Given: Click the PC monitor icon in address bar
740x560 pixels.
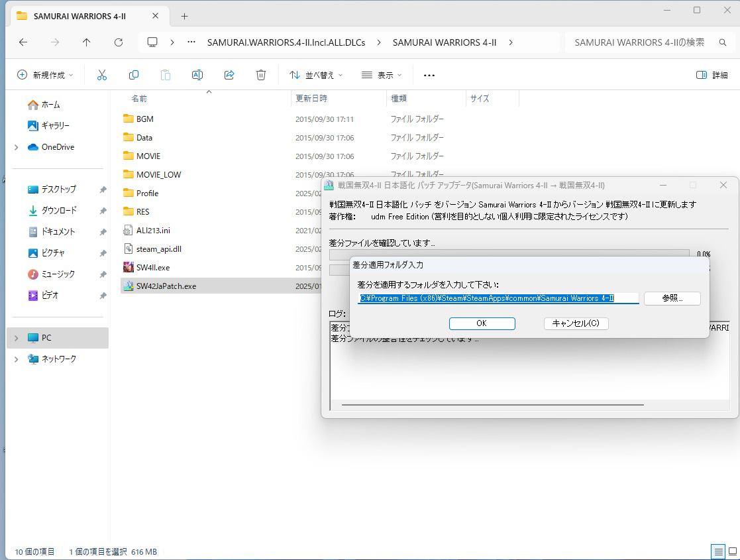Looking at the screenshot, I should tap(152, 42).
